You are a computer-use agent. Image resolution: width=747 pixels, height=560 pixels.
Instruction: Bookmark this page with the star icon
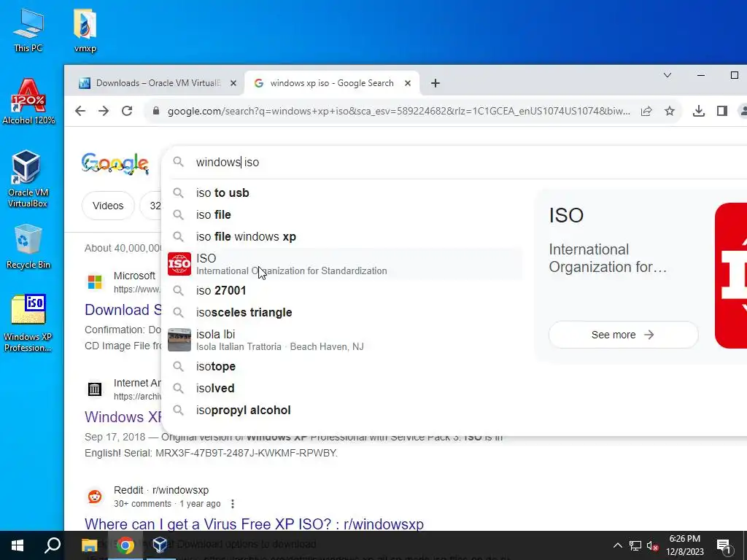tap(670, 111)
